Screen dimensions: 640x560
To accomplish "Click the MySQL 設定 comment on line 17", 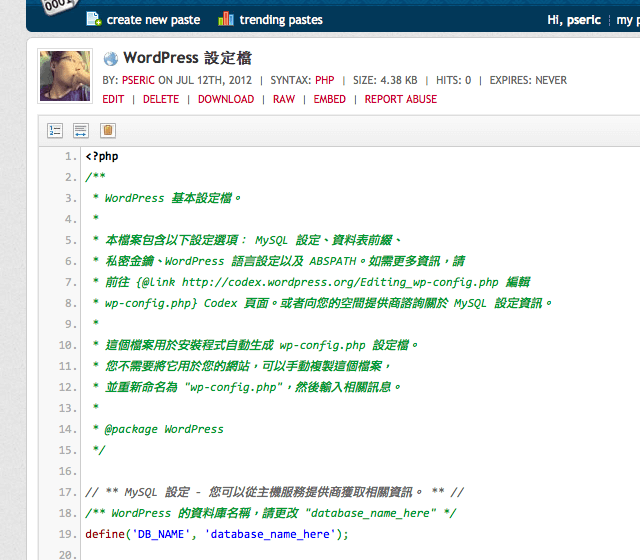I will (274, 492).
